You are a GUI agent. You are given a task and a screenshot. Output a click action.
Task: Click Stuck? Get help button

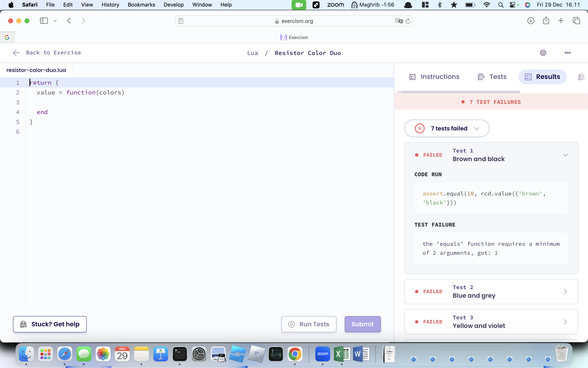click(x=50, y=324)
